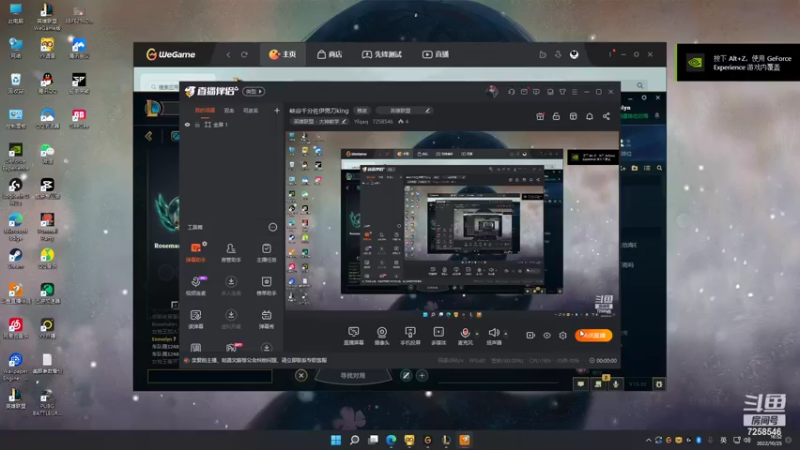Add 摄像头 camera source
The height and width of the screenshot is (450, 800).
coord(382,336)
